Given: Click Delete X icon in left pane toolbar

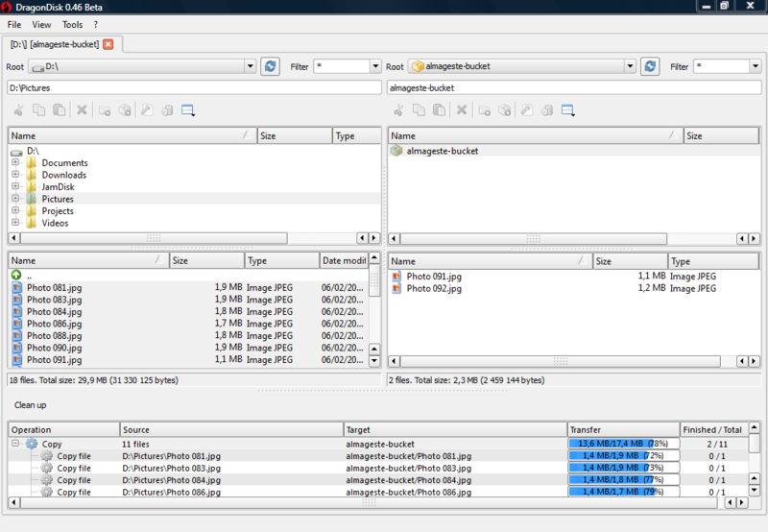Looking at the screenshot, I should pyautogui.click(x=82, y=110).
